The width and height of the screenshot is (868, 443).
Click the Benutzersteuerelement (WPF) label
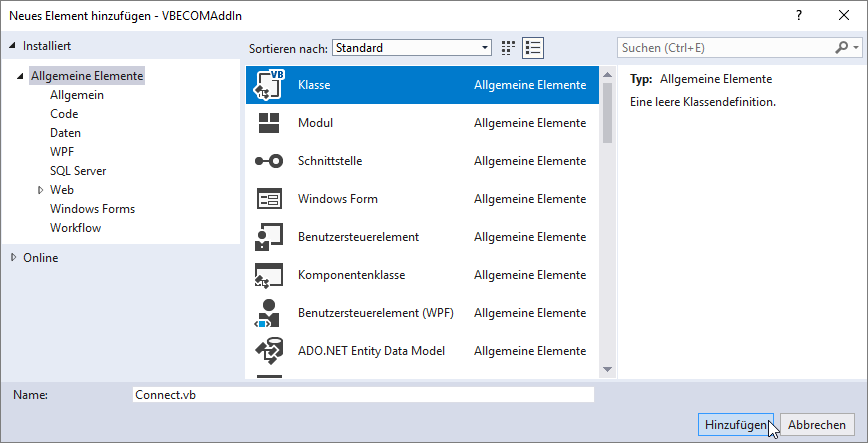tap(376, 313)
